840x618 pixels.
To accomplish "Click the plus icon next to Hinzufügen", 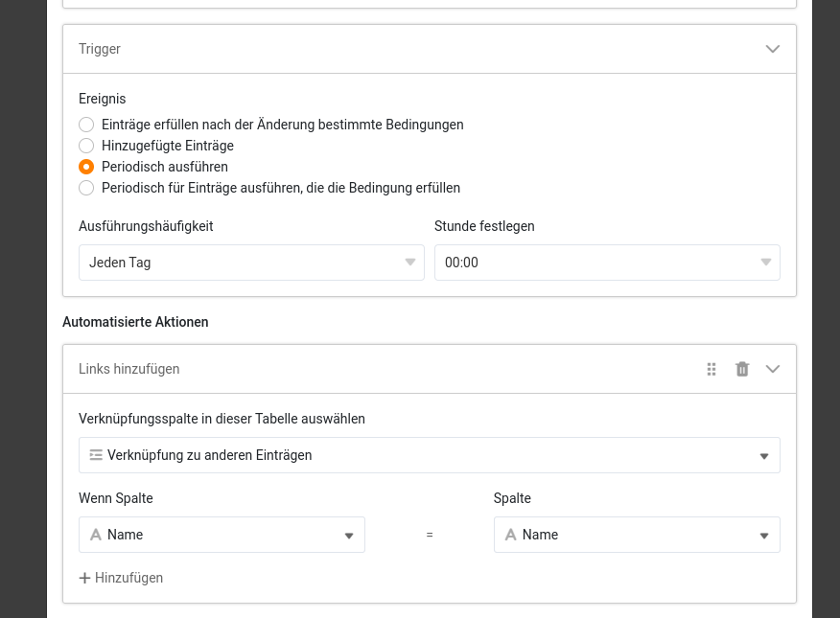I will coord(84,578).
